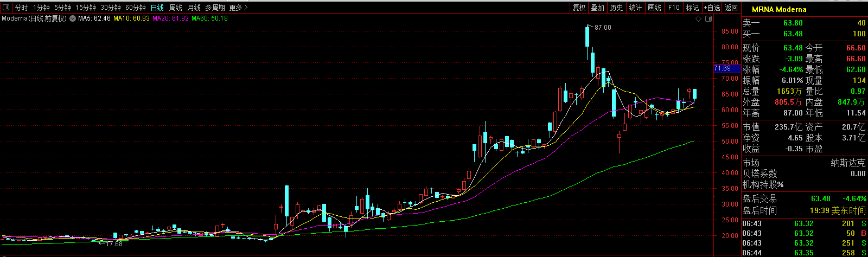
Task: Click the 盘后时间 19:39 美东时间 row
Action: pos(804,210)
